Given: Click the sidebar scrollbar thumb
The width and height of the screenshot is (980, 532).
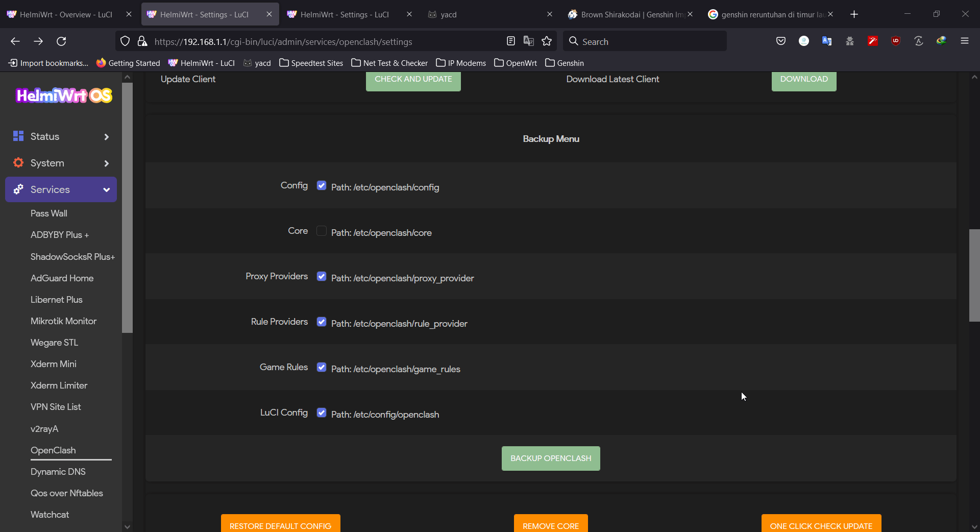Looking at the screenshot, I should pyautogui.click(x=127, y=207).
